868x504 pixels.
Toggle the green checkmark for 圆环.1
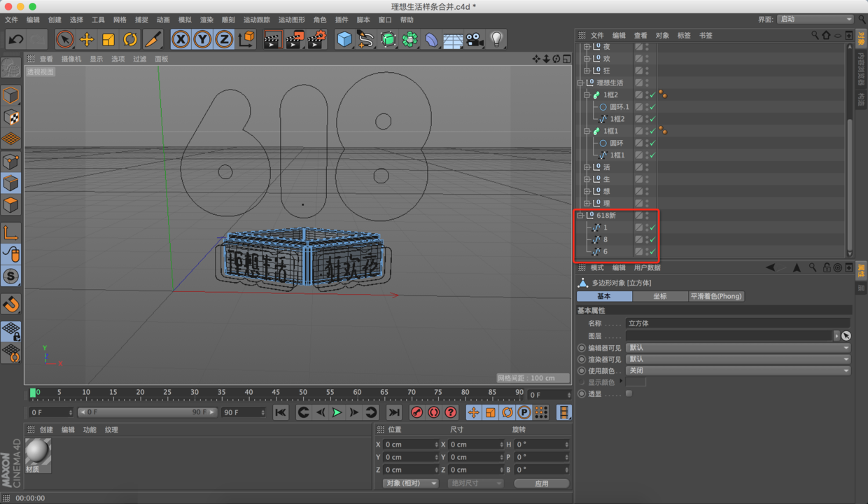652,107
